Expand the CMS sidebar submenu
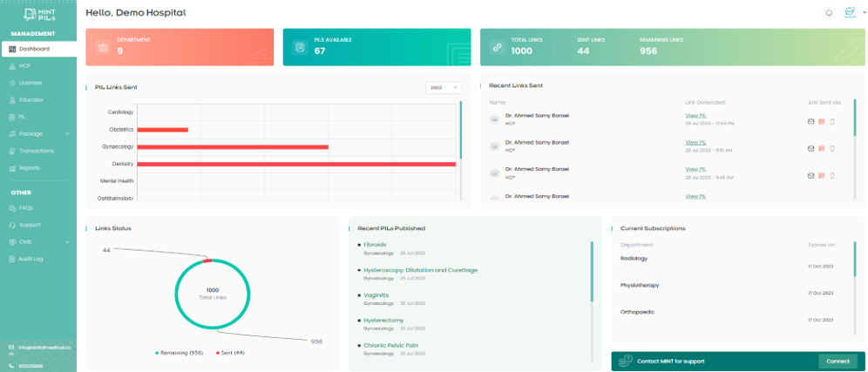Image resolution: width=868 pixels, height=372 pixels. pos(38,241)
